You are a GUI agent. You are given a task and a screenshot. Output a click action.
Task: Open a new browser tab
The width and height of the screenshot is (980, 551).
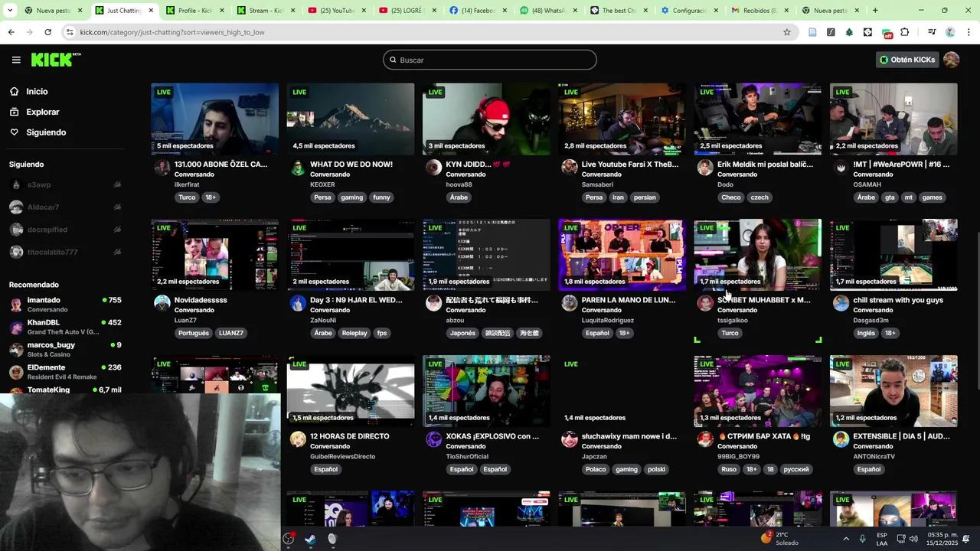pos(875,11)
